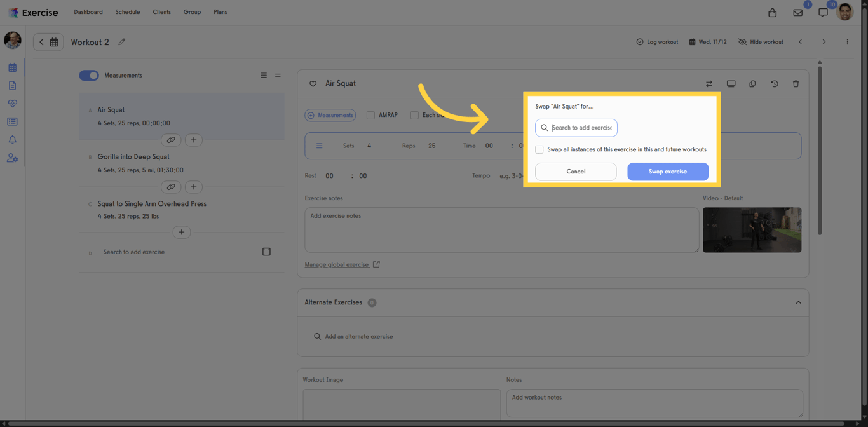Open the user settings icon in sidebar

[12, 158]
